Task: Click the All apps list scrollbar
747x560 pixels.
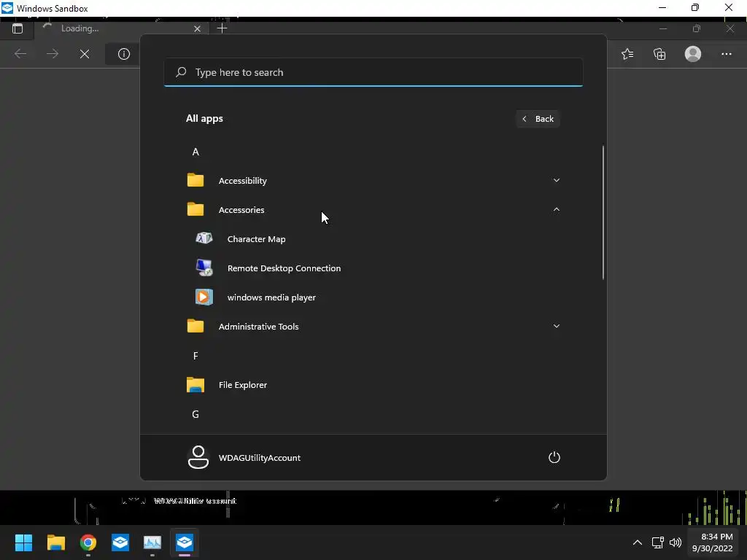Action: click(603, 212)
